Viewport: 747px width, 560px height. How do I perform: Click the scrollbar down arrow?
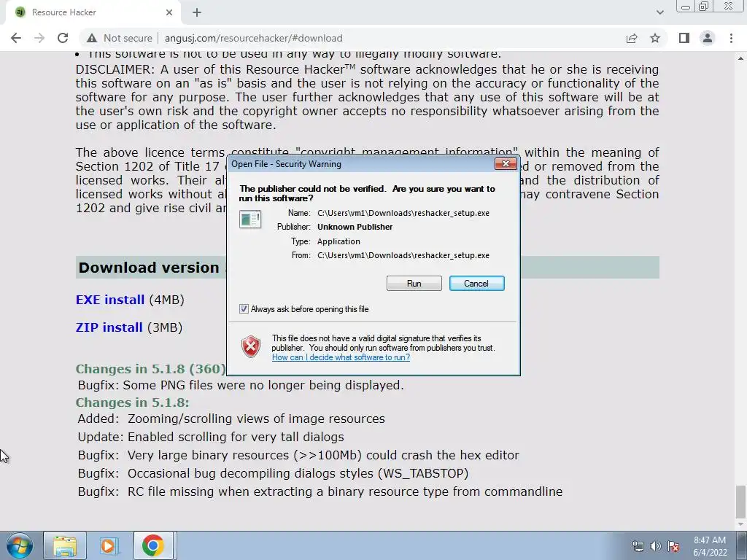point(740,524)
